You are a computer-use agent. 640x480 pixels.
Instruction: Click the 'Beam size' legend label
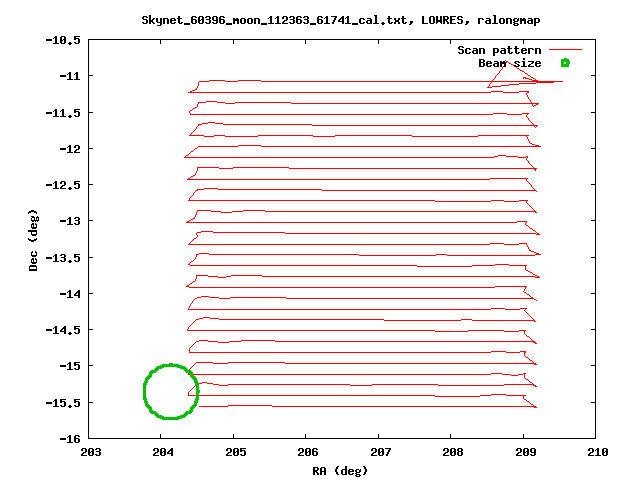point(510,63)
